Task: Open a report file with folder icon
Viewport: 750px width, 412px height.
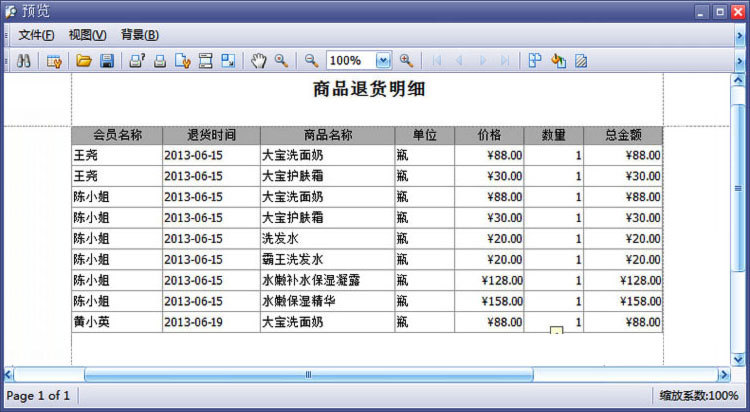Action: pyautogui.click(x=84, y=61)
